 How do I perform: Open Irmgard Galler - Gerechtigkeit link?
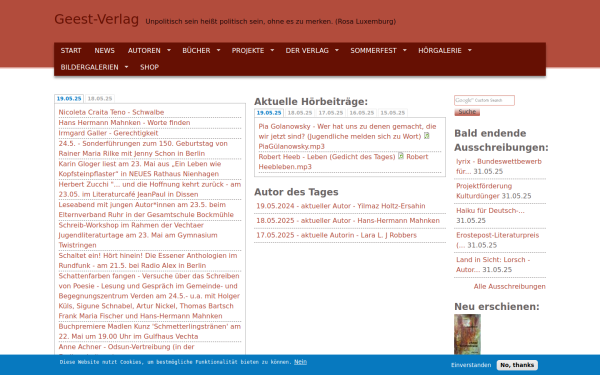108,133
